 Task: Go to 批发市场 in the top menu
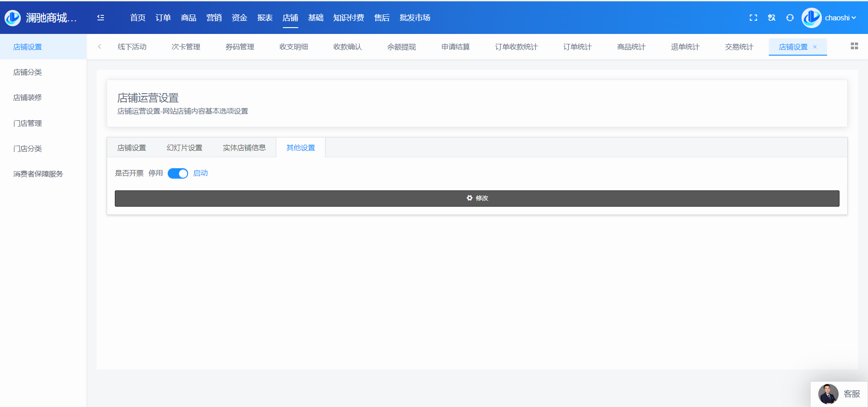pyautogui.click(x=415, y=18)
